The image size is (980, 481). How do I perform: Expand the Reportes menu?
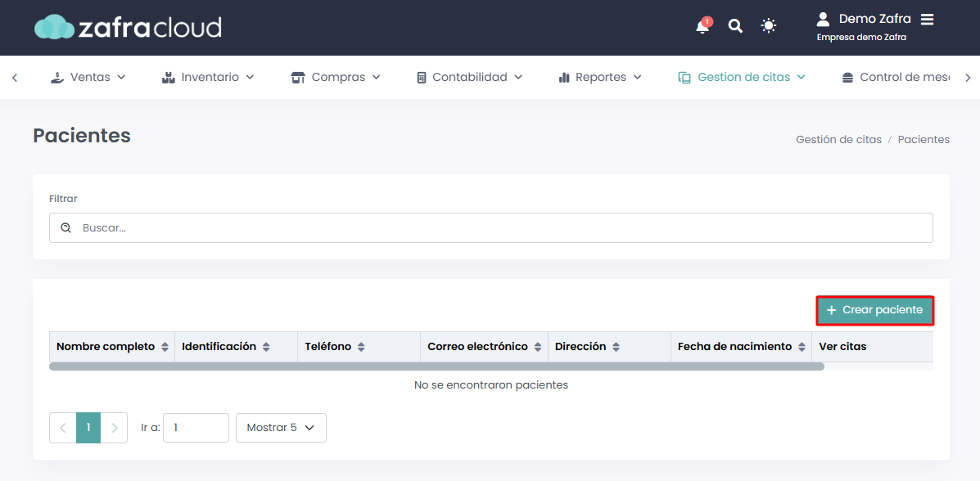(x=600, y=78)
